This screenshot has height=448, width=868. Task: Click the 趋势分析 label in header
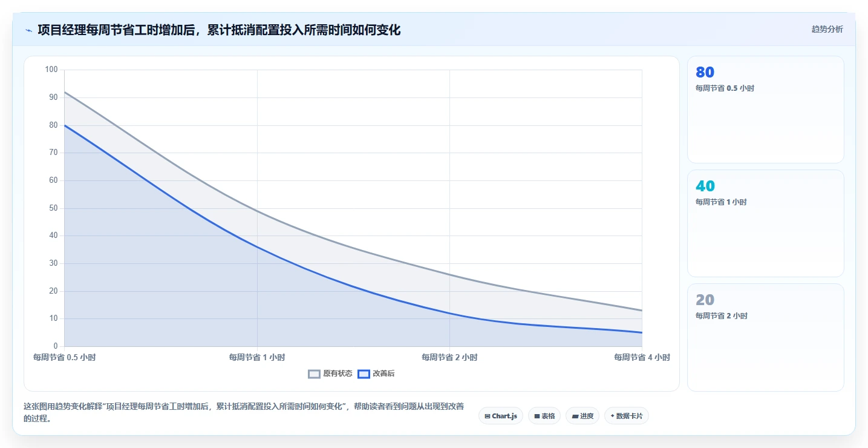coord(827,29)
